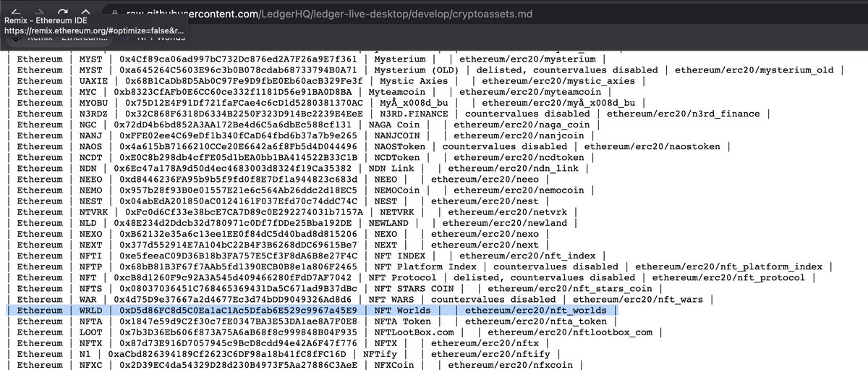Select the name Mystic Axies

click(414, 81)
